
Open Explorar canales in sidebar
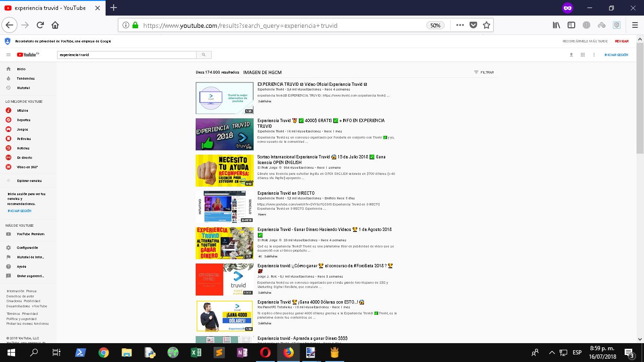[x=28, y=181]
